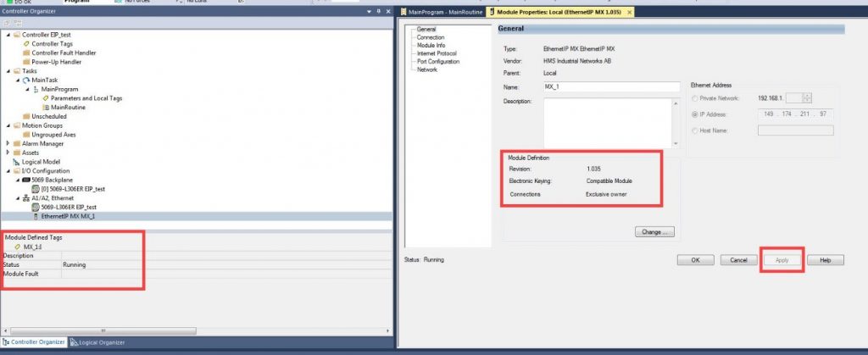The image size is (868, 355).
Task: Click the Host Name input field
Action: pyautogui.click(x=795, y=130)
